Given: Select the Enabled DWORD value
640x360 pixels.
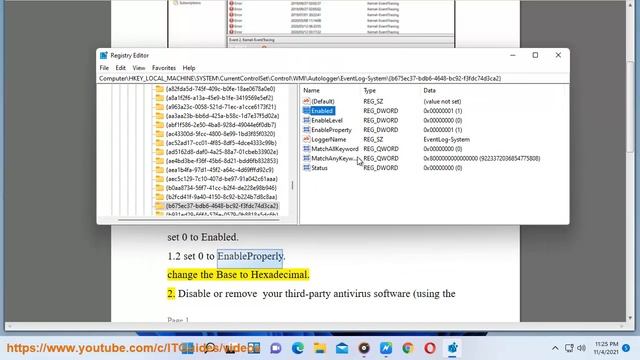Looking at the screenshot, I should pyautogui.click(x=322, y=111).
